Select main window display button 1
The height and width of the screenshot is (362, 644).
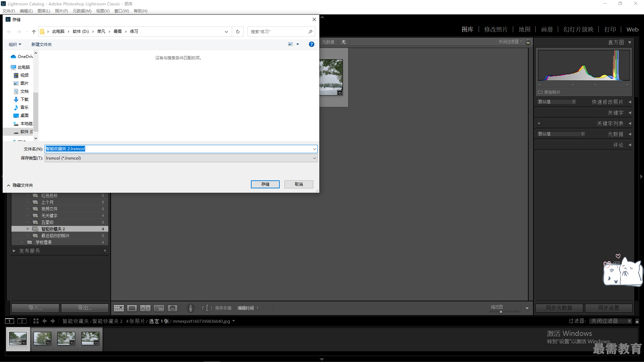click(10, 321)
